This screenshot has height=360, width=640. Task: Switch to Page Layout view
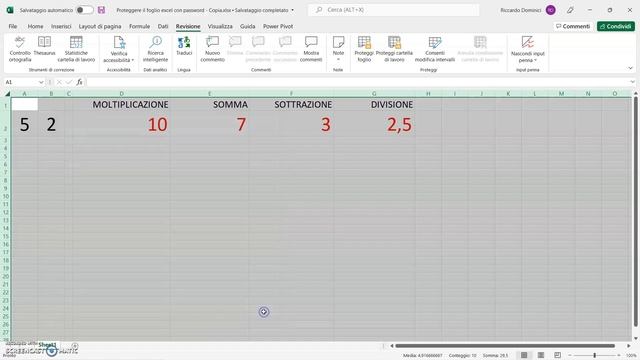541,355
